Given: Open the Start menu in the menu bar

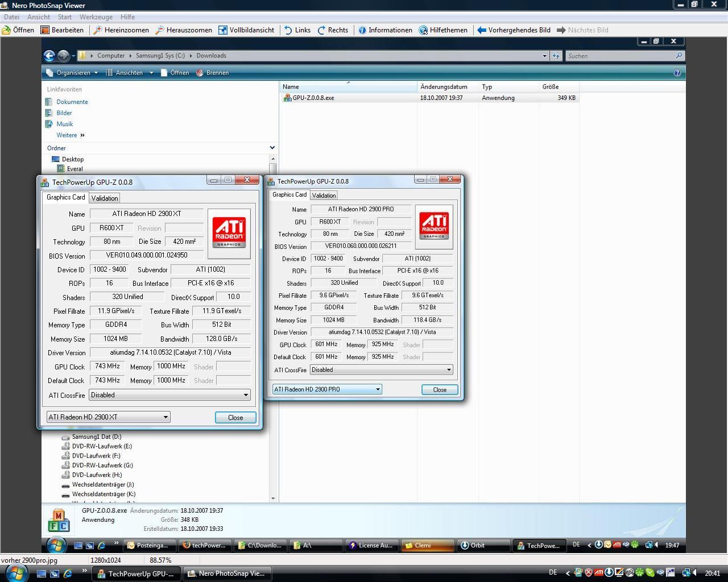Looking at the screenshot, I should point(65,17).
